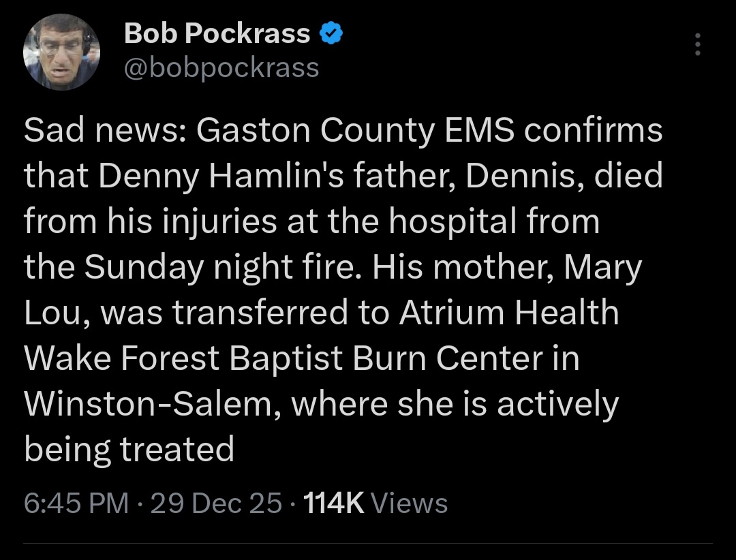Click the 29 Dec 25 date
Screen dimensions: 736x560
coord(215,503)
